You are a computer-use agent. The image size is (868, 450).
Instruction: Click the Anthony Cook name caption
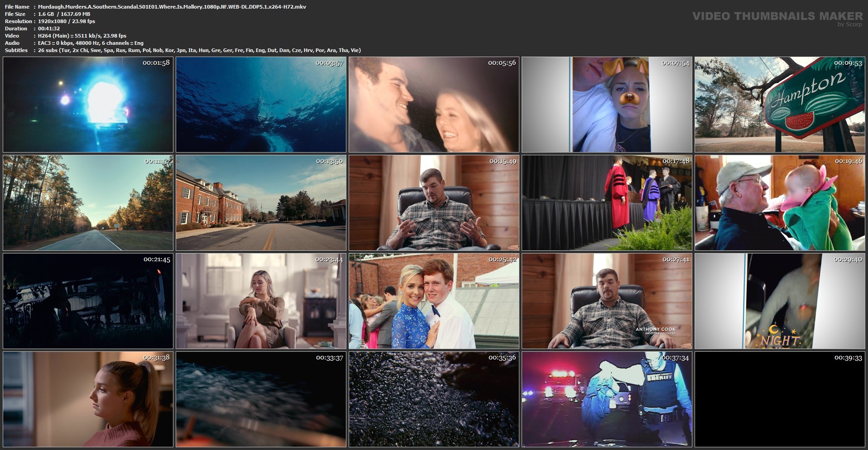coord(655,329)
